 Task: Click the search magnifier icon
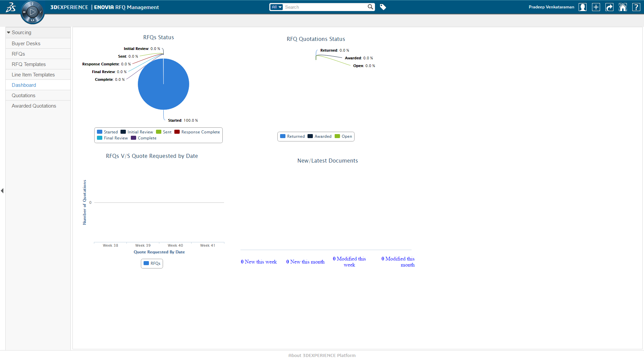click(370, 7)
